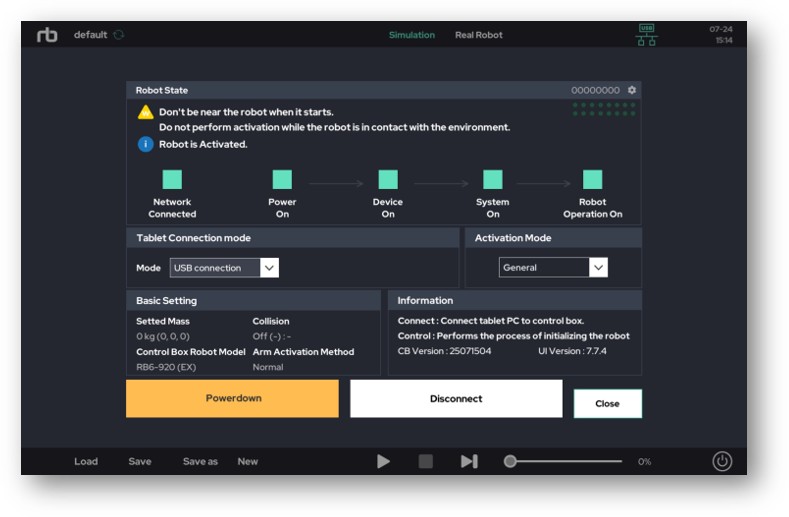This screenshot has width=789, height=517.
Task: Click the UI Version 7.7.4 text
Action: point(572,351)
